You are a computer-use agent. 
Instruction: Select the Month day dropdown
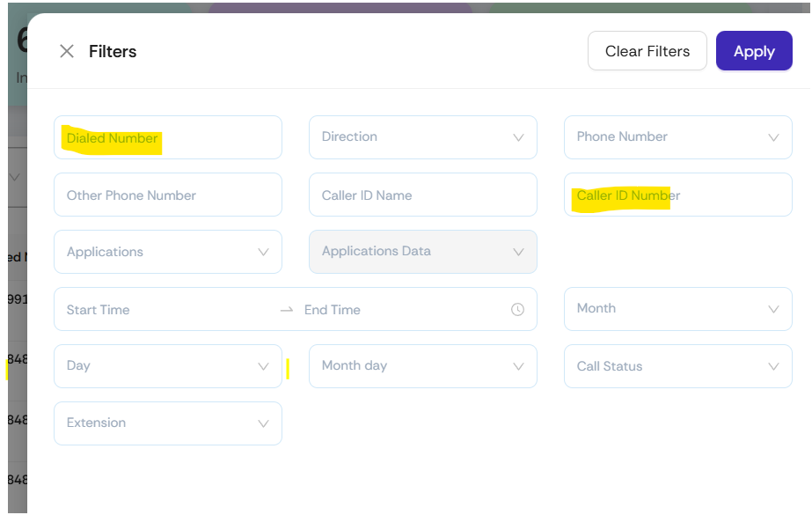422,366
